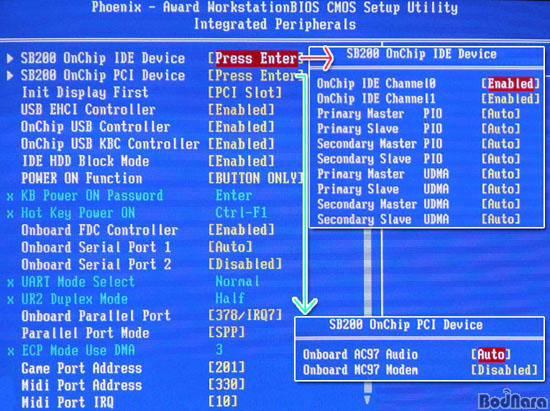Select the Onboard AC97 Audio Auto value
The height and width of the screenshot is (411, 550).
click(491, 354)
